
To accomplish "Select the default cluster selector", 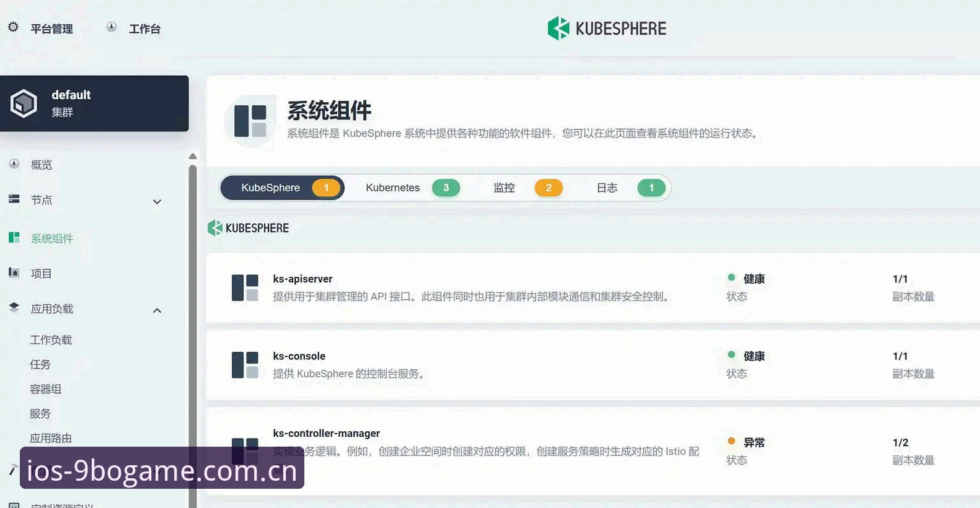I will point(94,103).
